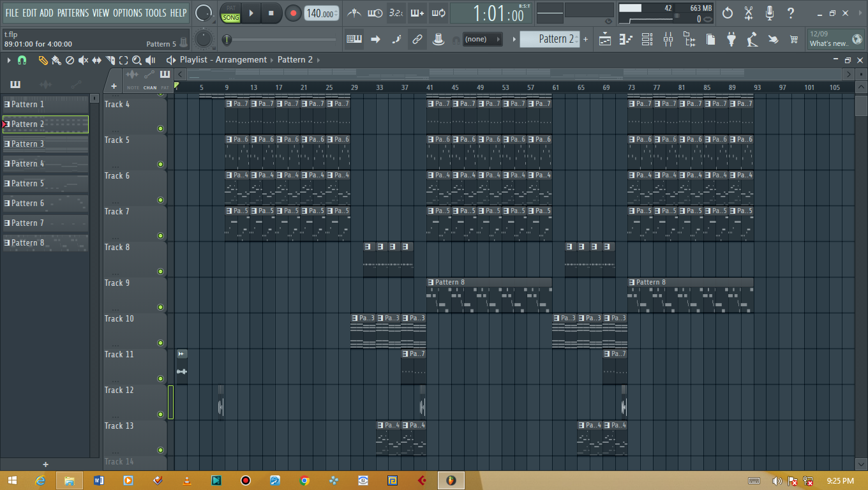Image resolution: width=868 pixels, height=490 pixels.
Task: Open the plugin picker plug icon
Action: coord(731,40)
